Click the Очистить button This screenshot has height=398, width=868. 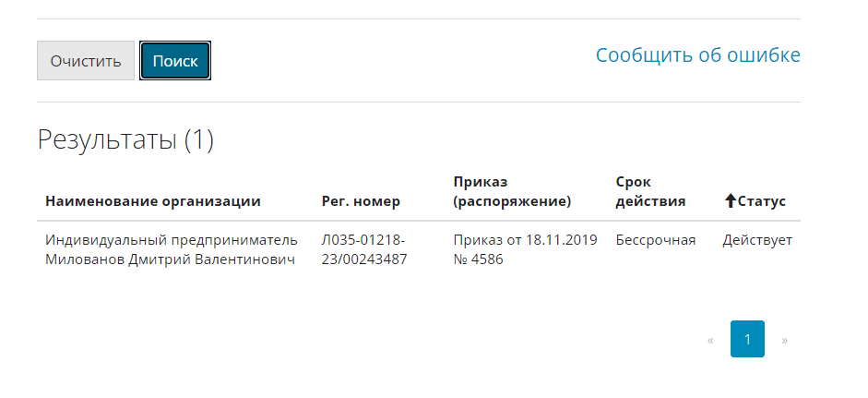pos(86,62)
